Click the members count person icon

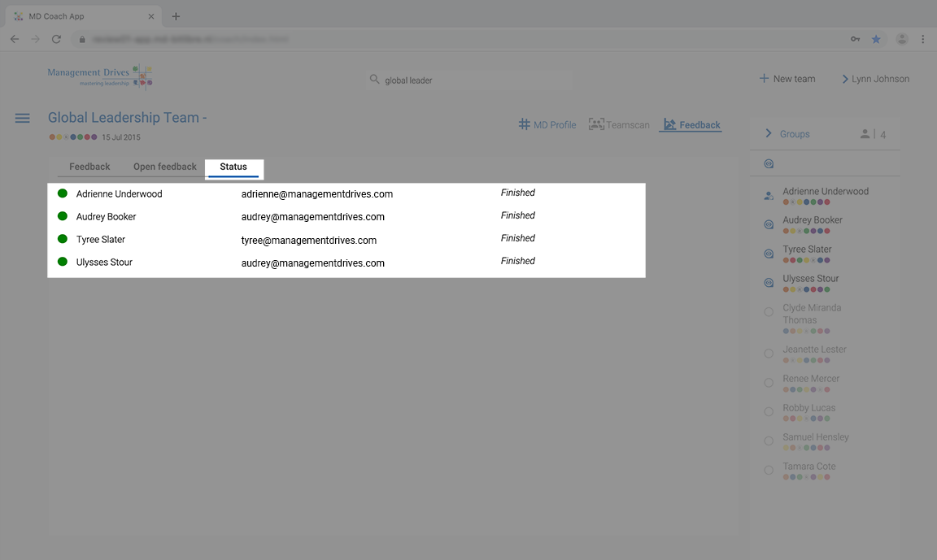pyautogui.click(x=865, y=134)
